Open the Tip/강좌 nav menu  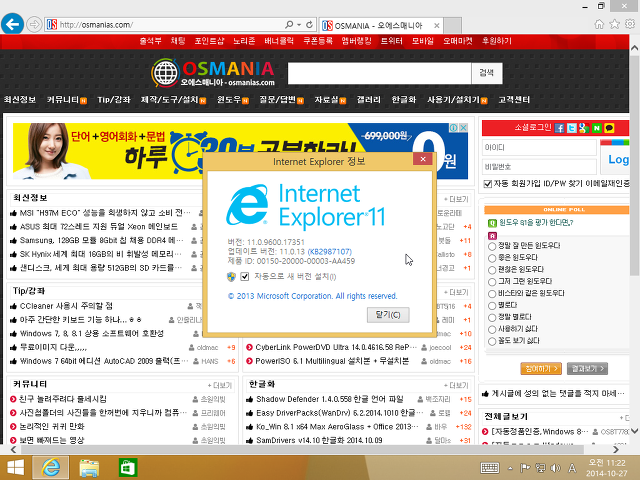pyautogui.click(x=114, y=100)
